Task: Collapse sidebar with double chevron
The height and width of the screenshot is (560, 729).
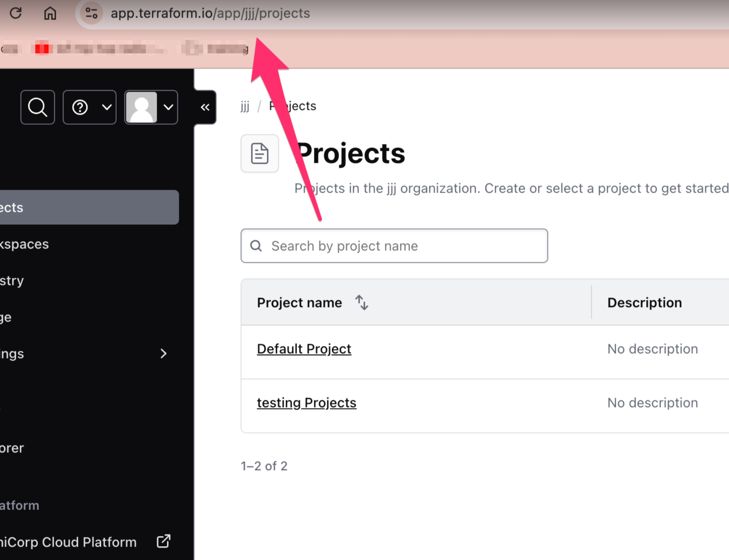Action: click(x=205, y=107)
